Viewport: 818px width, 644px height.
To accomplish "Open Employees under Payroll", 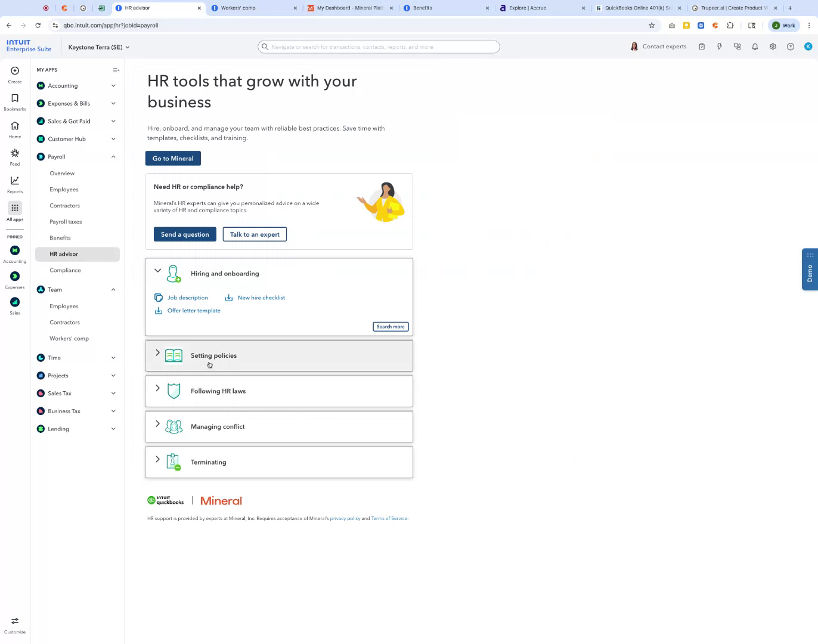I will tap(64, 190).
